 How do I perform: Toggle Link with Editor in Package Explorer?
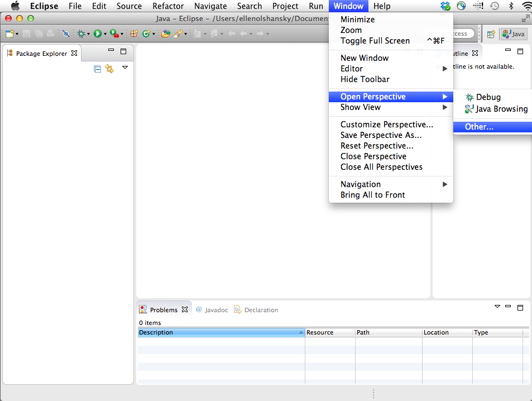(x=109, y=69)
